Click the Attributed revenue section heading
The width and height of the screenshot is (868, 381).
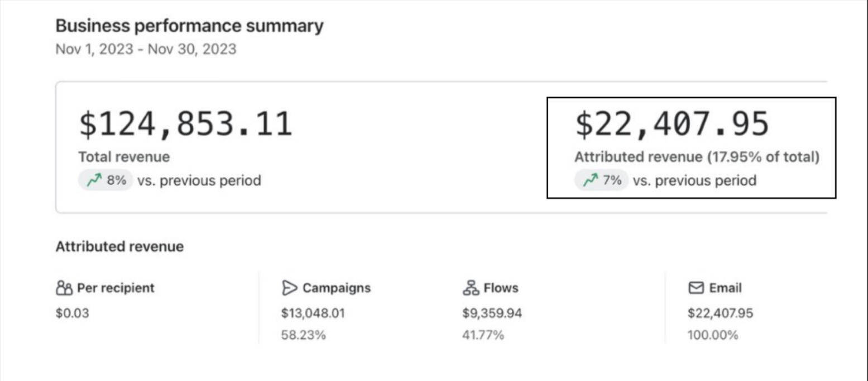119,246
